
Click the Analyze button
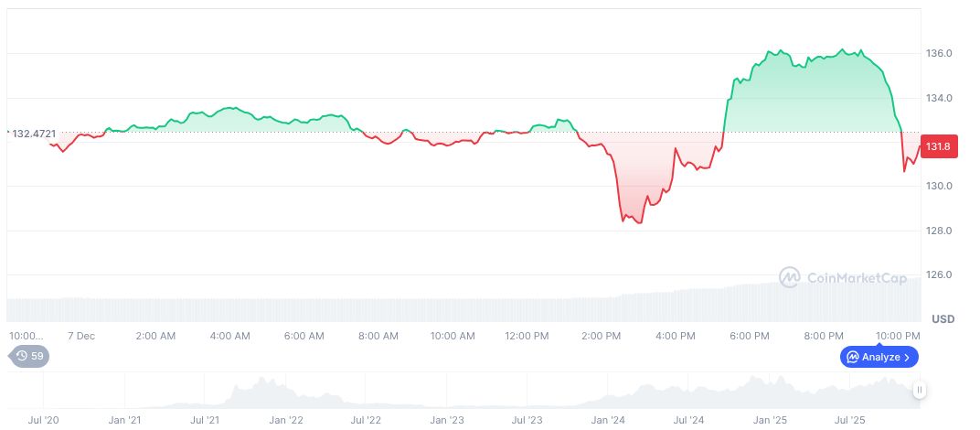pyautogui.click(x=879, y=357)
